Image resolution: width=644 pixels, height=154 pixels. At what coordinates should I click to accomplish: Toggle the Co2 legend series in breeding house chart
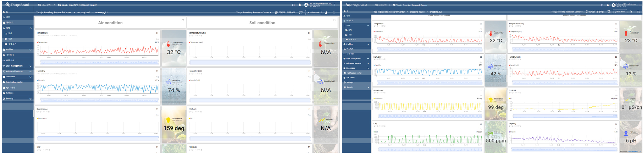(376, 132)
